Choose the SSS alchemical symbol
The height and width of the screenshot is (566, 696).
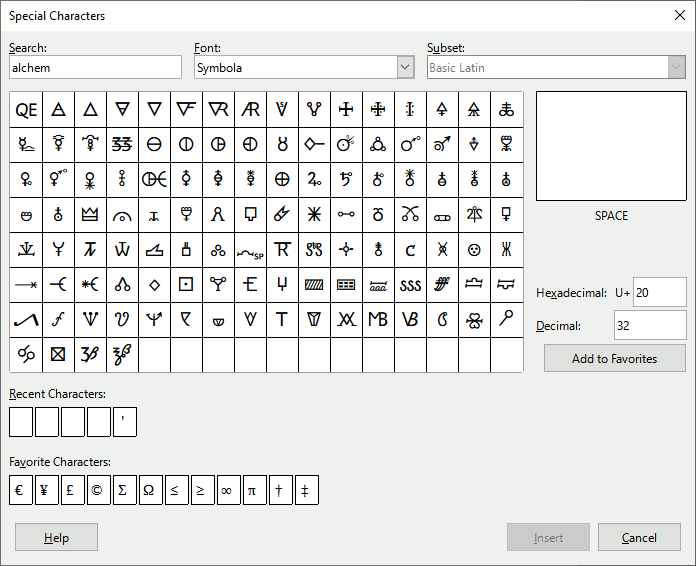pyautogui.click(x=410, y=285)
